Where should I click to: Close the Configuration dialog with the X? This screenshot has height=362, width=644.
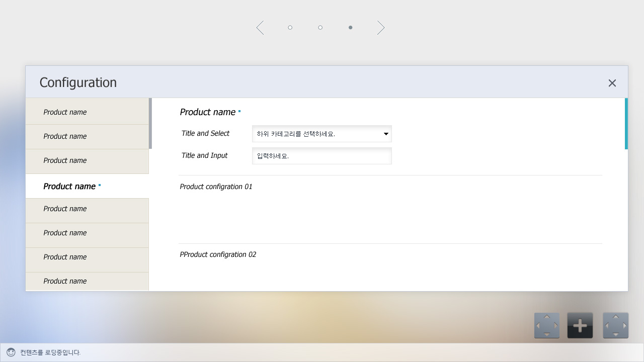(612, 83)
